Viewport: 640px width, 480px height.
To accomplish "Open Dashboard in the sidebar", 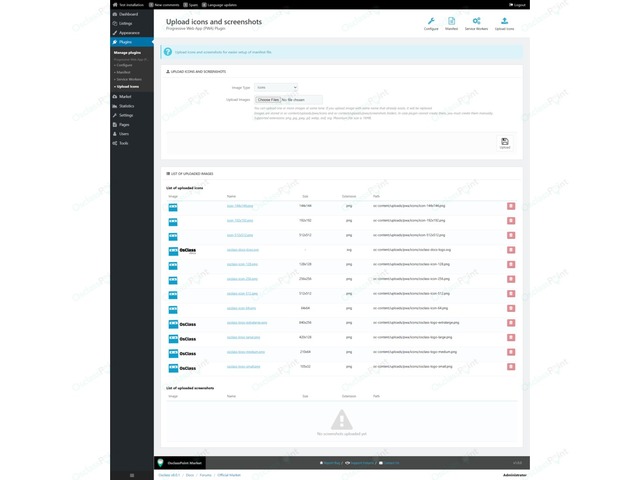I will tap(128, 14).
